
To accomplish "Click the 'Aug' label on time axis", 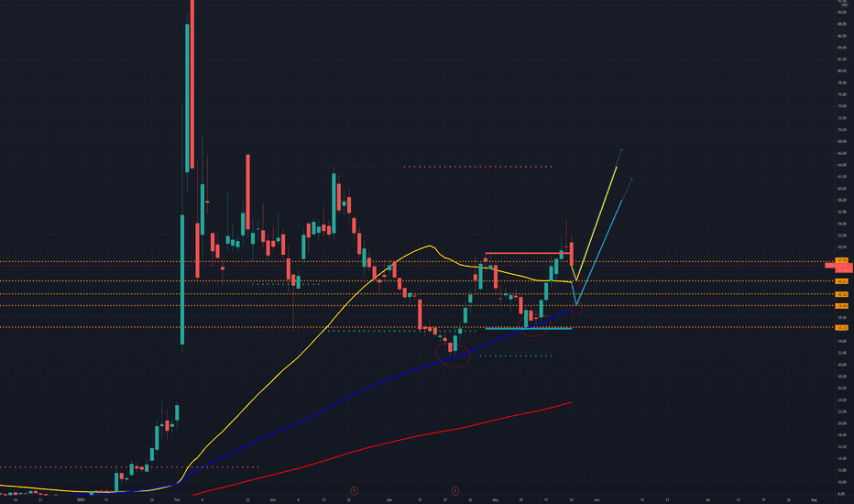I will click(x=814, y=499).
